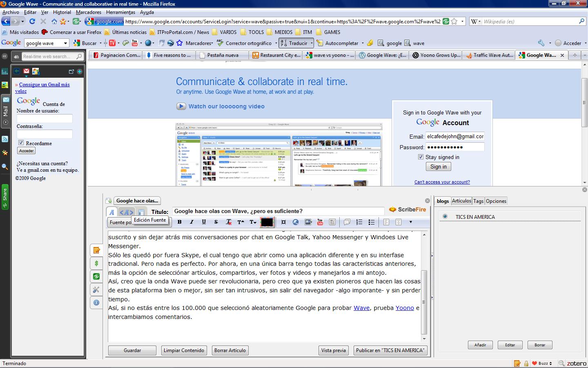The width and height of the screenshot is (588, 368).
Task: Click the Título input field
Action: (278, 211)
